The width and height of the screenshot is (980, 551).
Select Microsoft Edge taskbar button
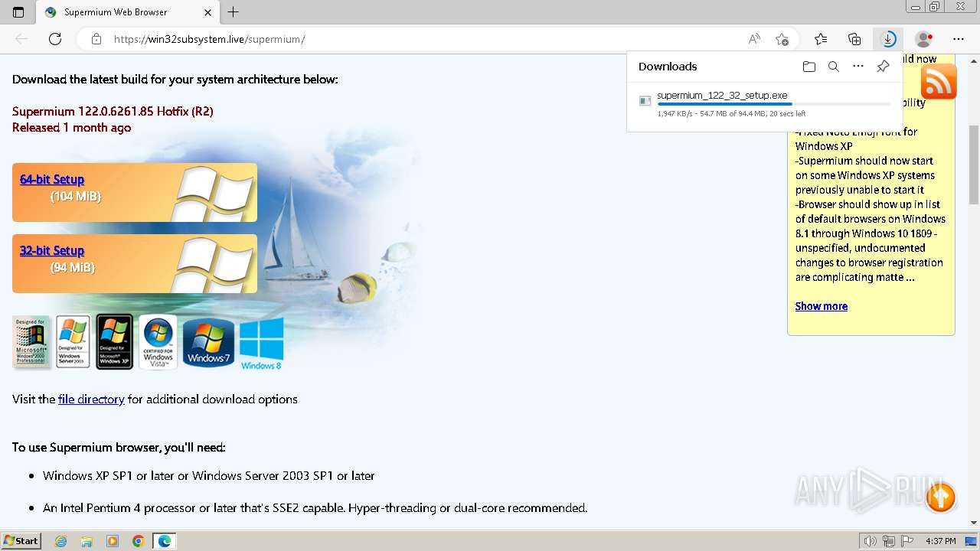tap(165, 541)
